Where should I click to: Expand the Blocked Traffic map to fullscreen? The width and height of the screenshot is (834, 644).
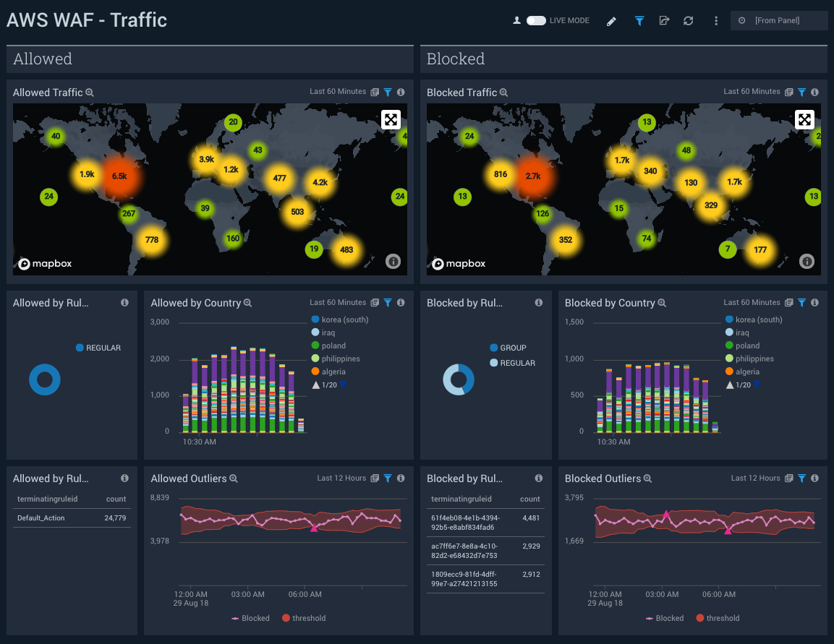pyautogui.click(x=805, y=119)
